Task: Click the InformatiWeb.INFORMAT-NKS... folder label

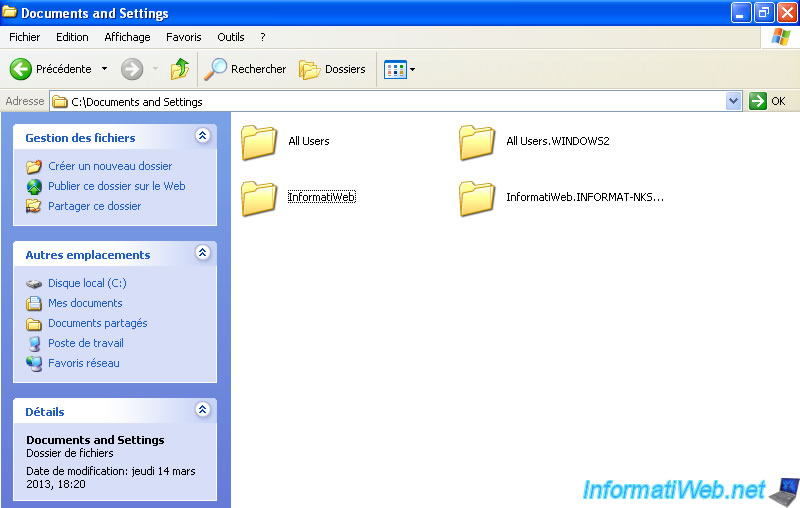Action: 585,197
